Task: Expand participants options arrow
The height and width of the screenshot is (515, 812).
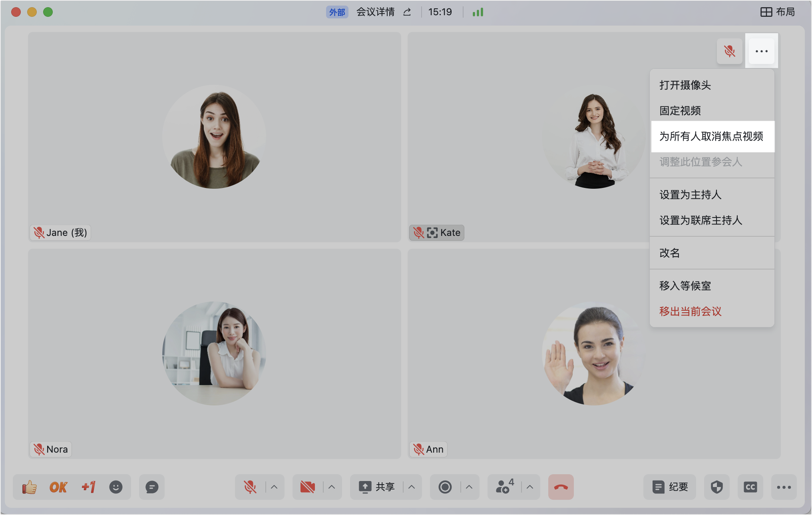Action: (530, 487)
